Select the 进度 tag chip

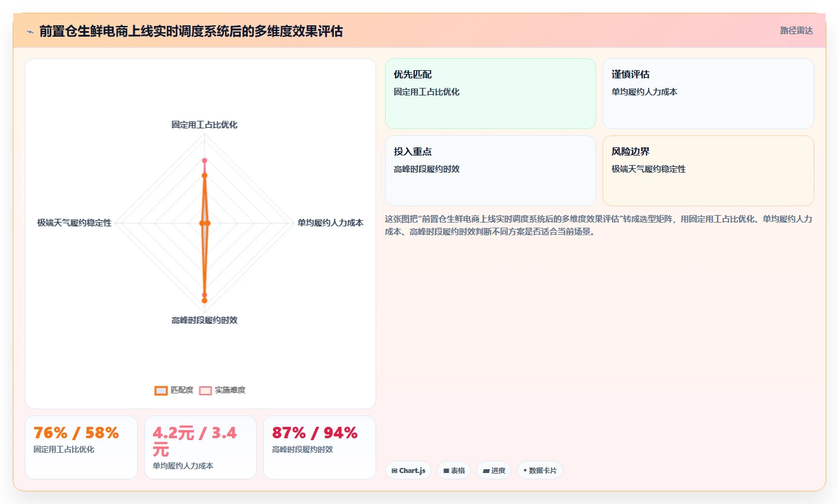pos(494,470)
